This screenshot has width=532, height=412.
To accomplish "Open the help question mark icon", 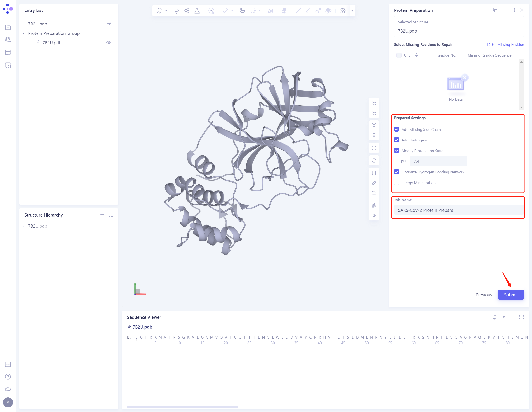I will 8,377.
